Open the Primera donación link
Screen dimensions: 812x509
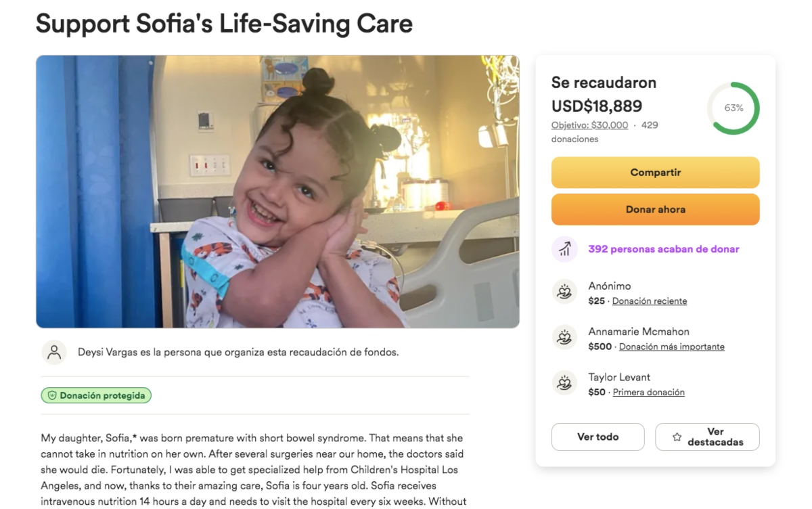tap(649, 392)
